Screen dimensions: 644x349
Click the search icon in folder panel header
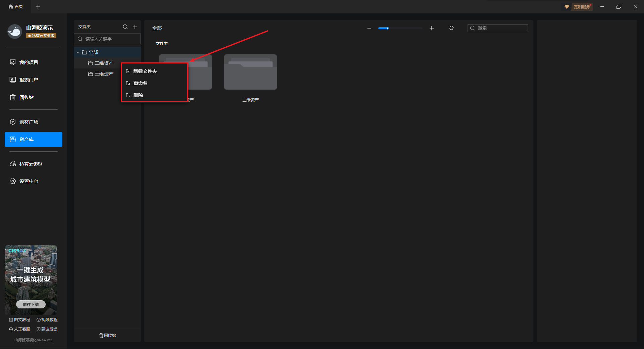coord(125,27)
